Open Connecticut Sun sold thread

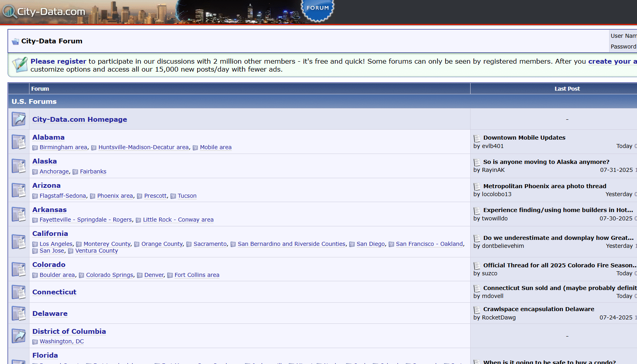click(x=560, y=288)
